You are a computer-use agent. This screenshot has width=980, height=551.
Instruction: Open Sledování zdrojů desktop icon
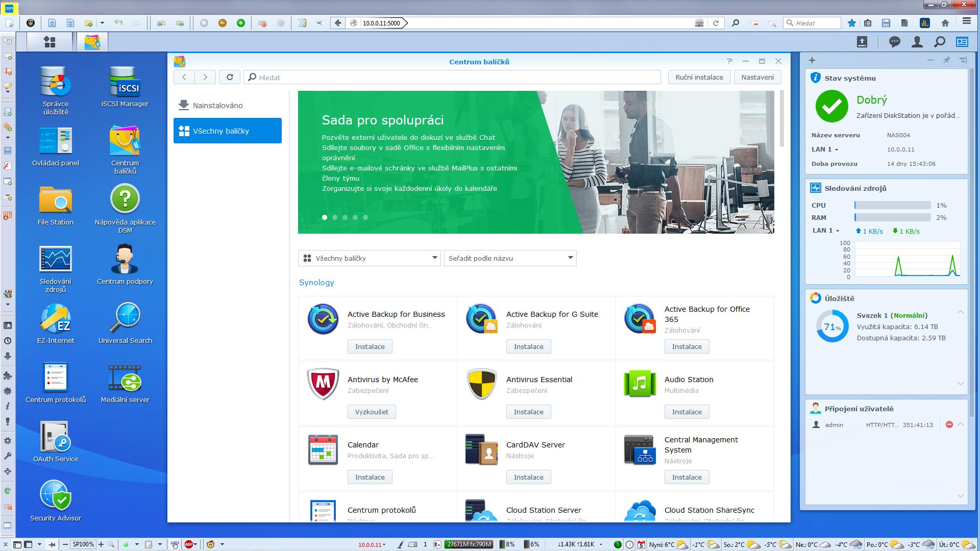(x=56, y=259)
